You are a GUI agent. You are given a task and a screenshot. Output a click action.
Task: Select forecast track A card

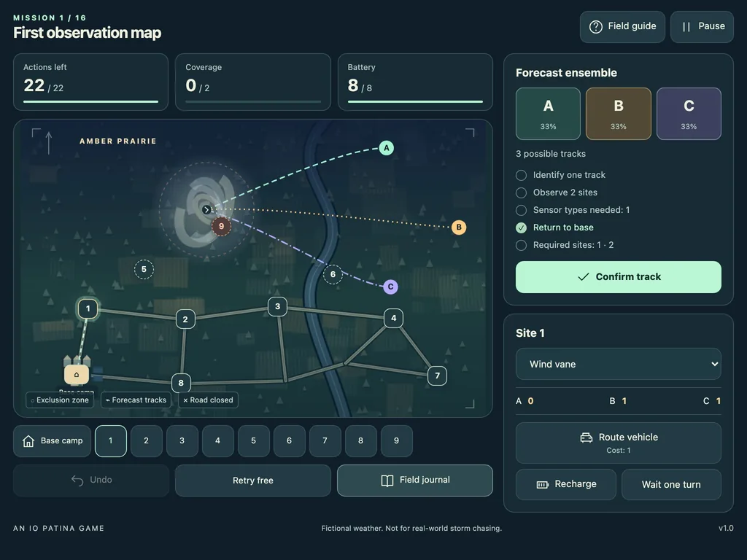[x=548, y=114]
